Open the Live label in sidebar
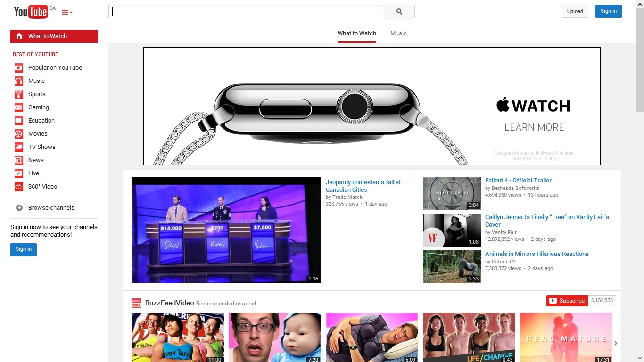The image size is (644, 362). click(33, 173)
